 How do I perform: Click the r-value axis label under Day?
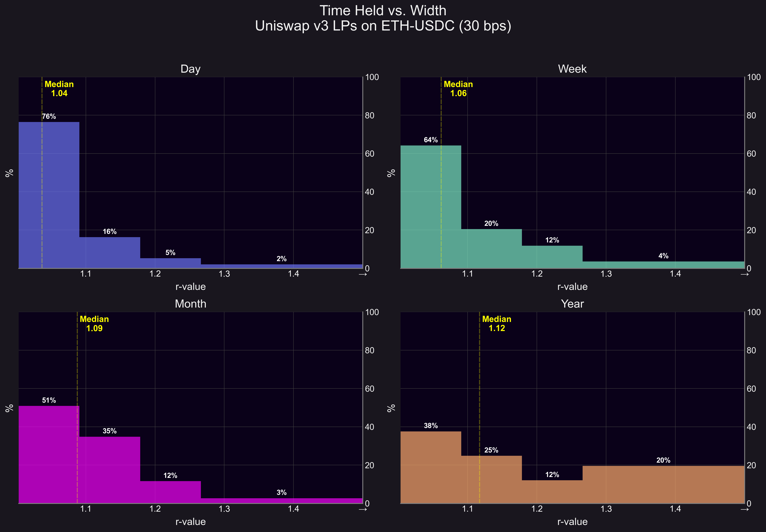(x=190, y=287)
